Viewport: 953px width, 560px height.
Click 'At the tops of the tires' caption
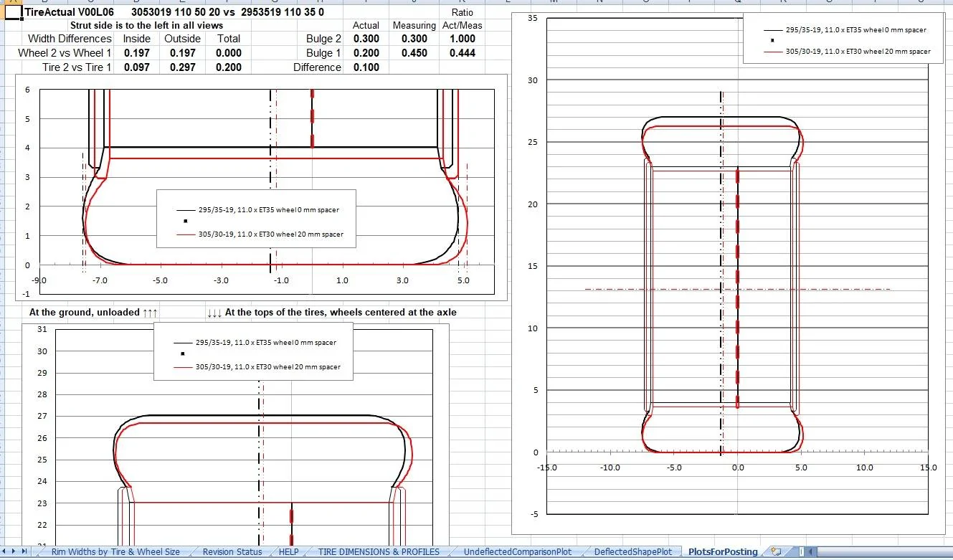332,313
